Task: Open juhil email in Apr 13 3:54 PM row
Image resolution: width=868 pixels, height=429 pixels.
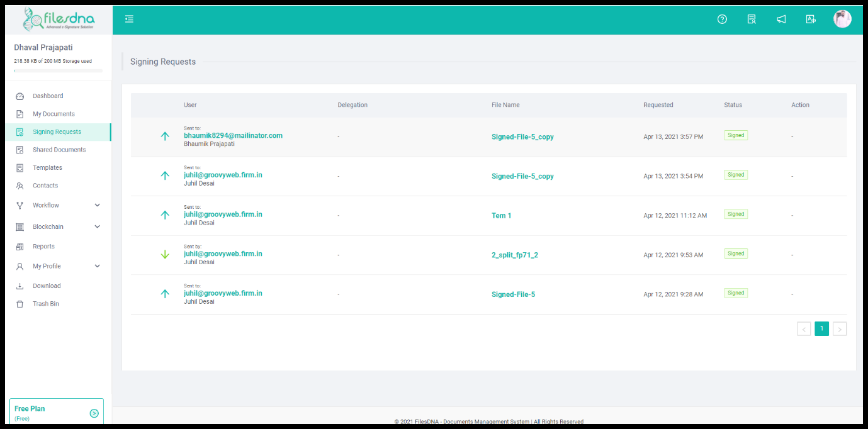Action: click(x=223, y=175)
